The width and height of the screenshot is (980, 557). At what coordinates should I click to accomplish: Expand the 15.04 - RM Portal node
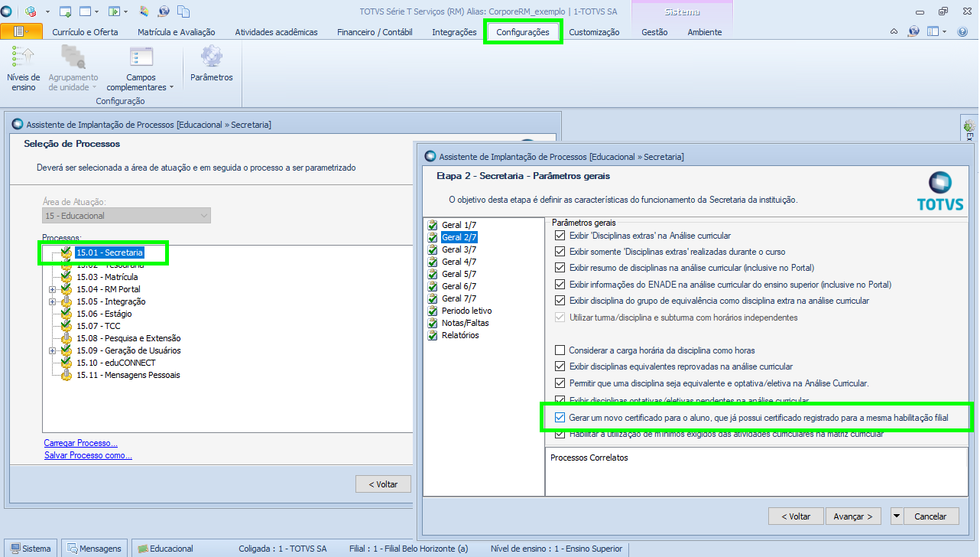point(52,289)
